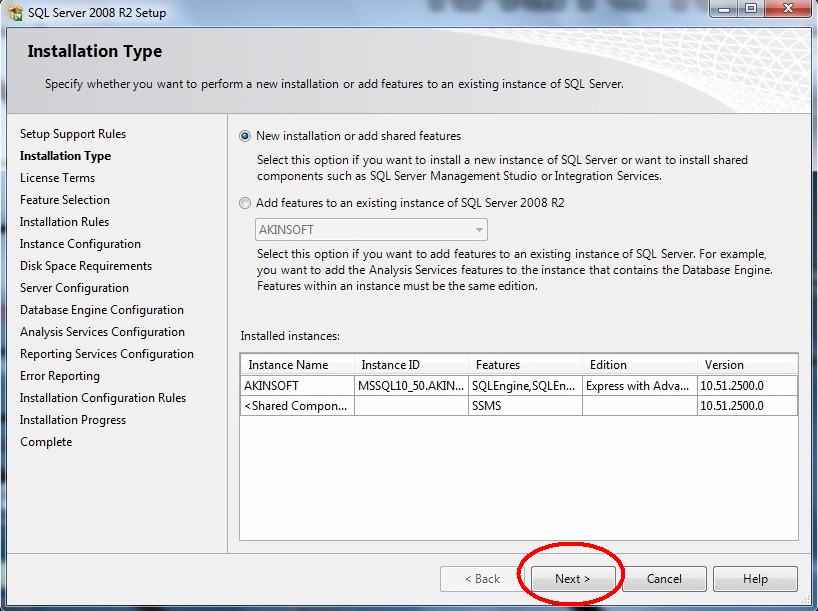Click the Server Configuration step
Screen dimensions: 818x611
(x=74, y=288)
